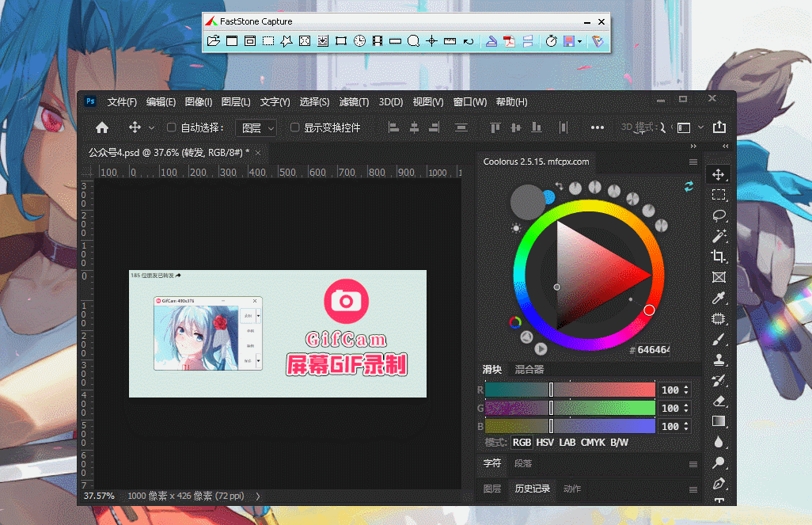Tick the 显示变换控件 checkbox
The image size is (812, 525).
tap(294, 127)
